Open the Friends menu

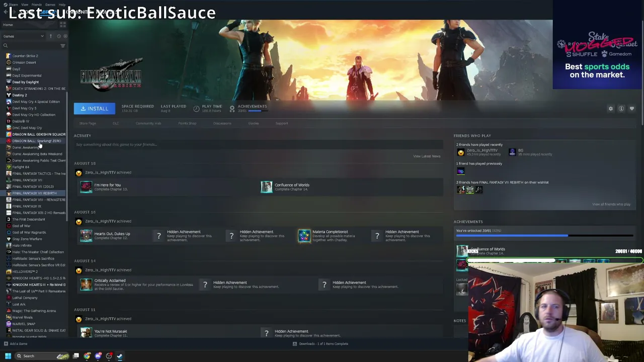(x=37, y=5)
